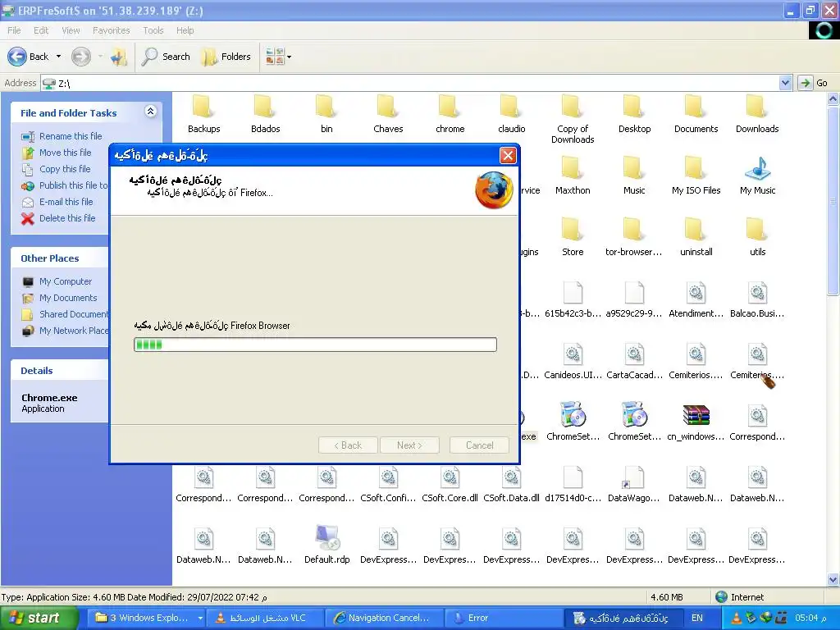Select the Balcao.Busi dll file

757,299
